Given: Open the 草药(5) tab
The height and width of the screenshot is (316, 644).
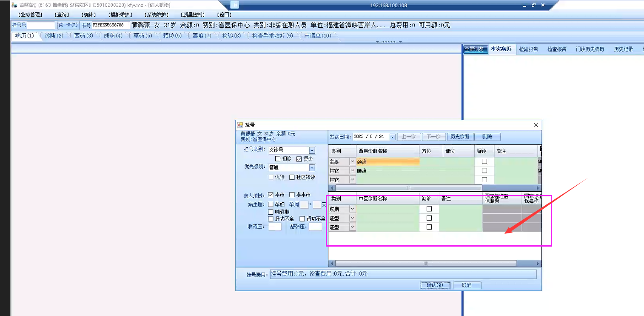Looking at the screenshot, I should tap(142, 36).
